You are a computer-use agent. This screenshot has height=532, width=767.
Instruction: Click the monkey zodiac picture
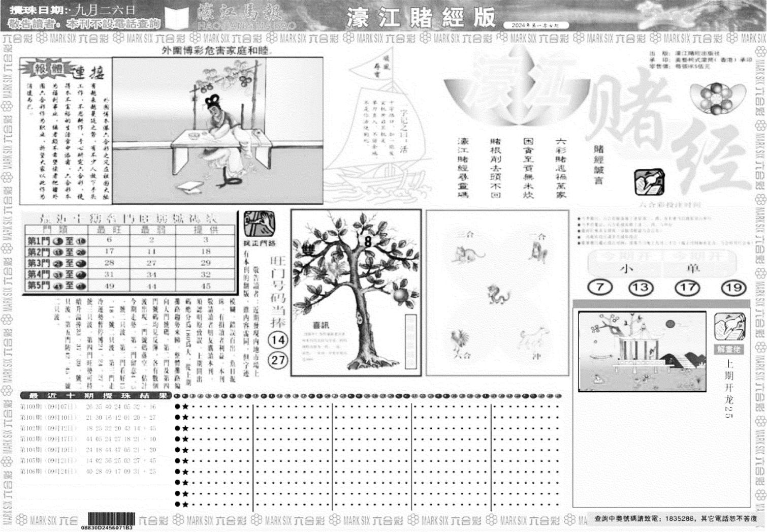click(537, 253)
